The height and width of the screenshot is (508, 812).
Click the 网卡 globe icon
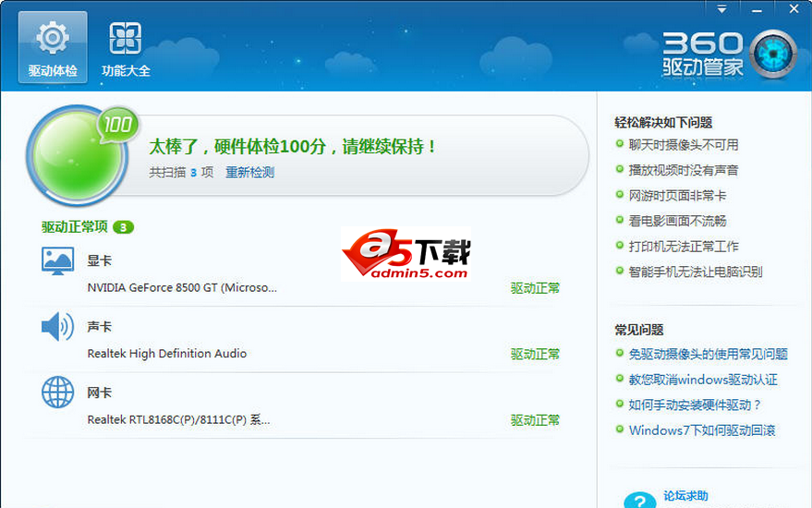click(x=57, y=392)
